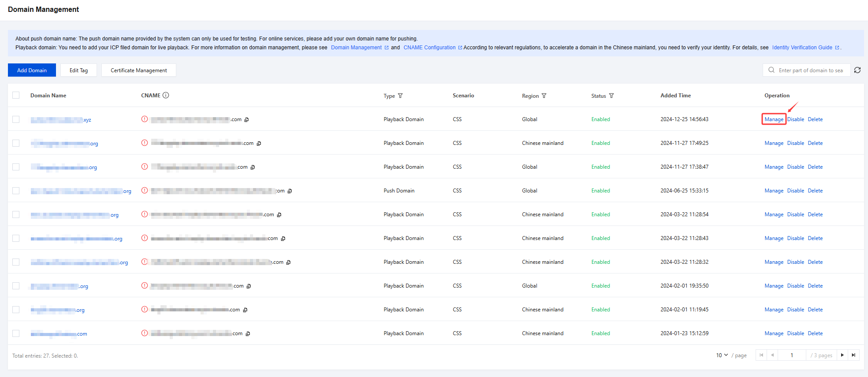Click the Add Domain button

pos(32,70)
